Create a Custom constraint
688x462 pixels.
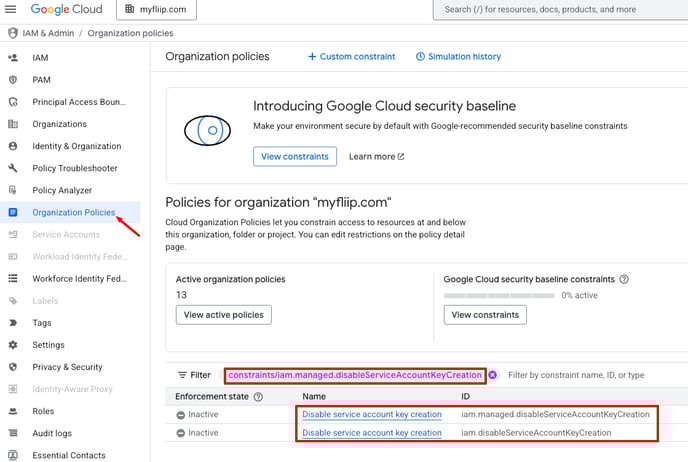click(x=351, y=57)
